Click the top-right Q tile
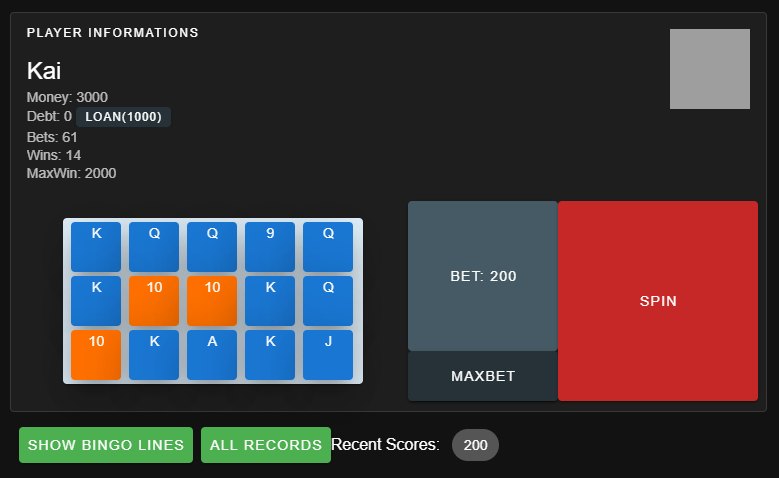The image size is (779, 478). tap(328, 247)
